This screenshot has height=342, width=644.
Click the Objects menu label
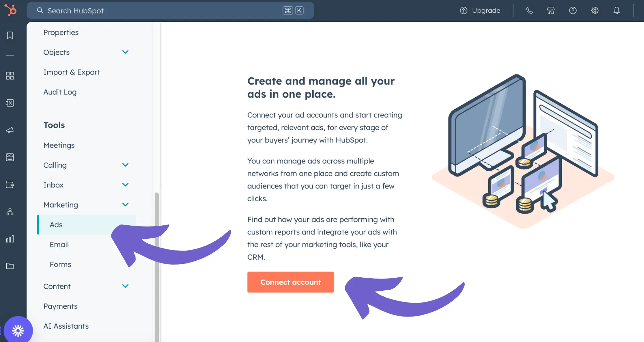[x=56, y=52]
